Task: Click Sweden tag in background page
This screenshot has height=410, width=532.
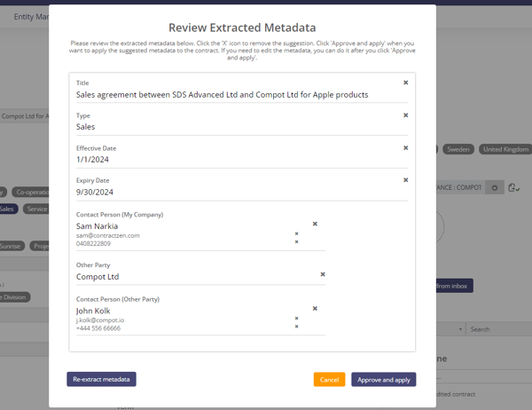Action: [x=458, y=149]
